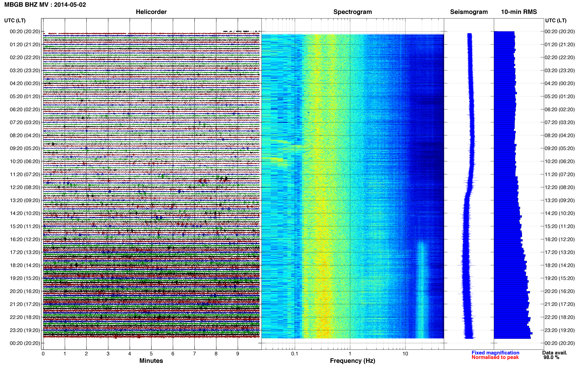Click the Data avail. label

(x=555, y=353)
